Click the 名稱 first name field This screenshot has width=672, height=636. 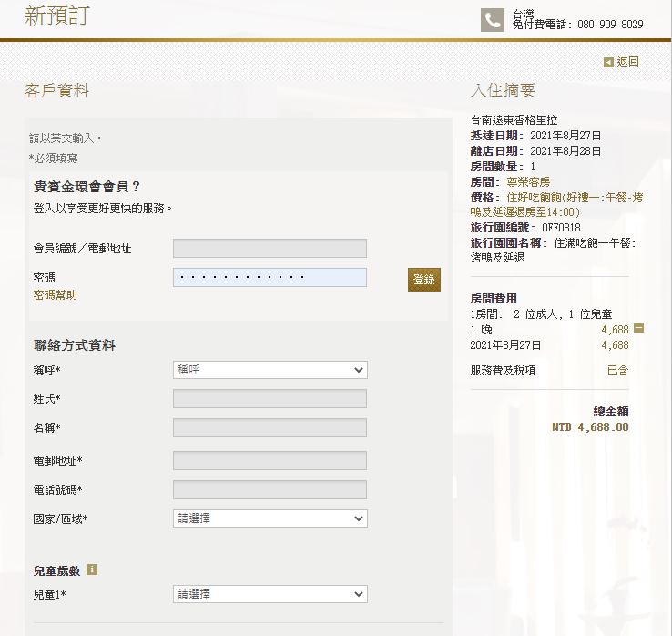point(270,427)
